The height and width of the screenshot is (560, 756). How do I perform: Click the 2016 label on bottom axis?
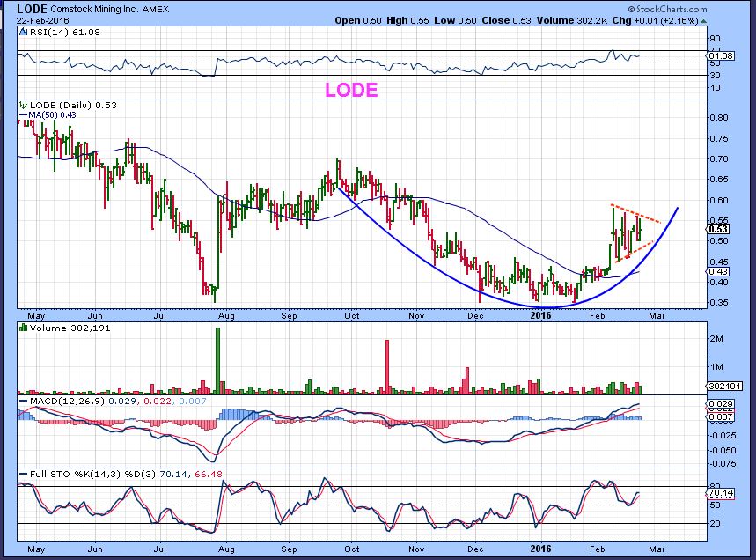pos(540,549)
